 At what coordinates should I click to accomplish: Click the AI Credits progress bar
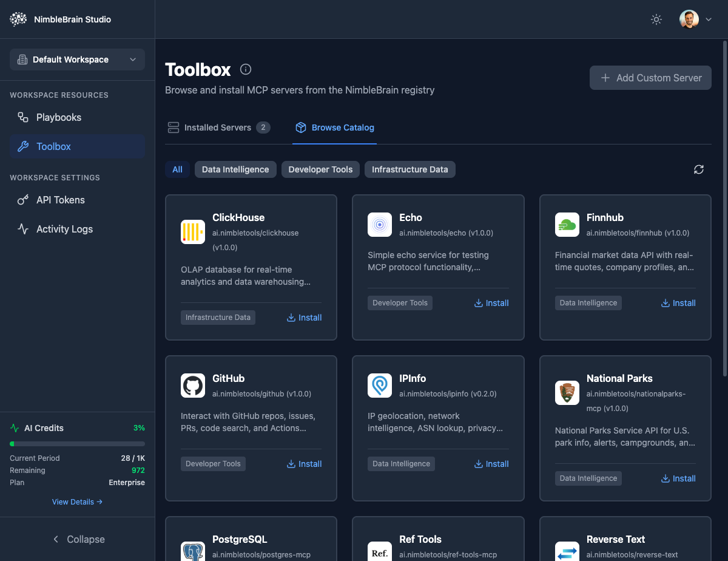[77, 444]
